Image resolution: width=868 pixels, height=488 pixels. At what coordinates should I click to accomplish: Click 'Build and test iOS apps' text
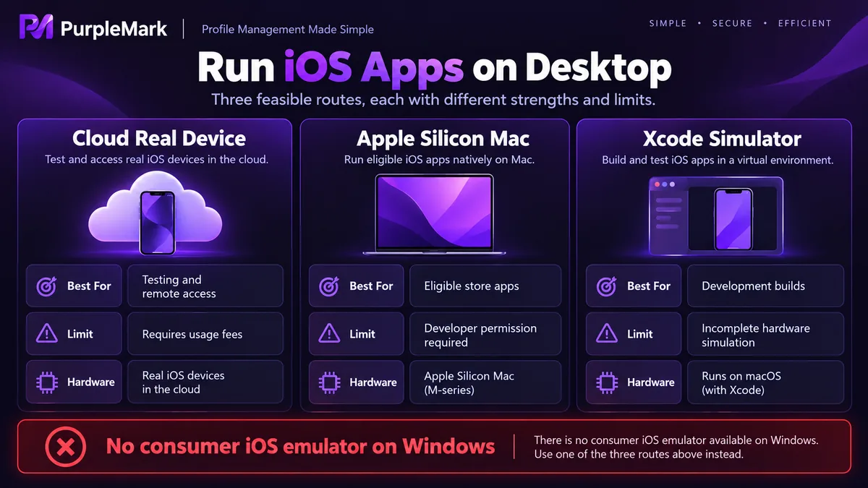pyautogui.click(x=718, y=160)
